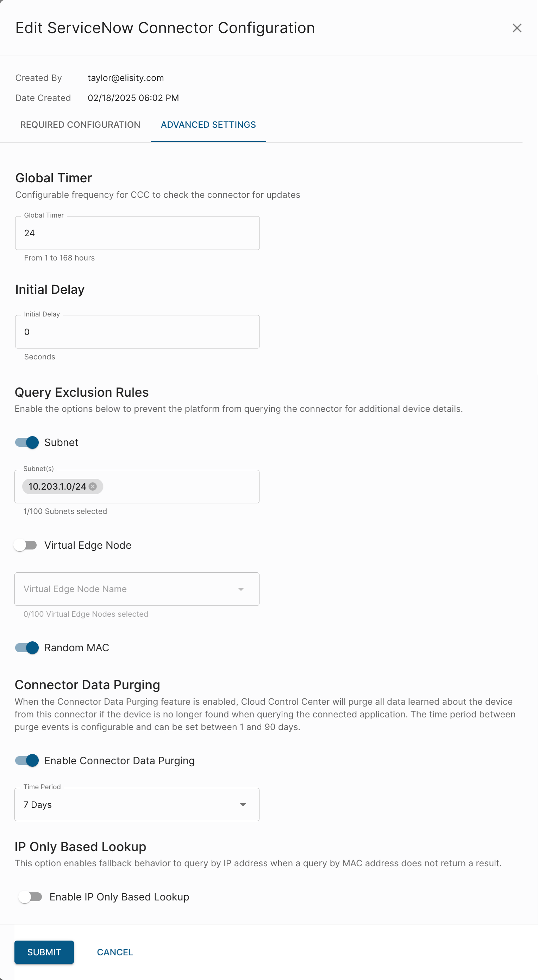
Task: Open the Virtual Edge Node Name dropdown arrow
Action: 241,589
